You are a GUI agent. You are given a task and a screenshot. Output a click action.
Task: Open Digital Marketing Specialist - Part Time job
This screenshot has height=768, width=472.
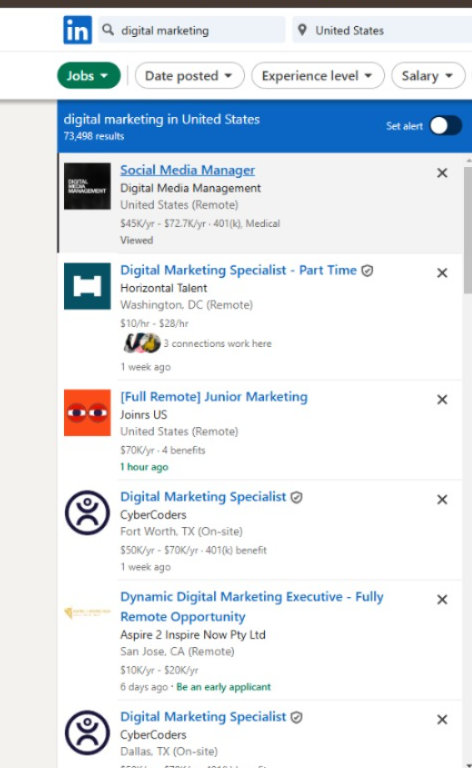pyautogui.click(x=238, y=270)
